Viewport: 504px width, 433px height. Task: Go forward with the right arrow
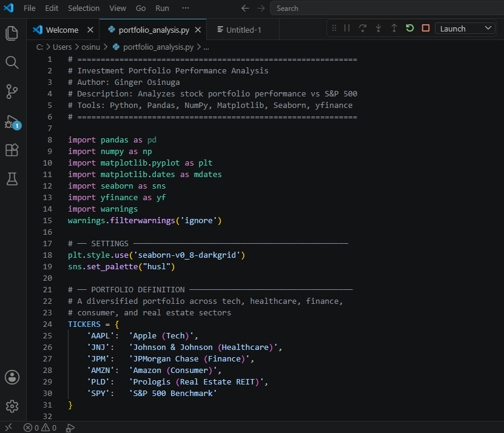[x=261, y=8]
